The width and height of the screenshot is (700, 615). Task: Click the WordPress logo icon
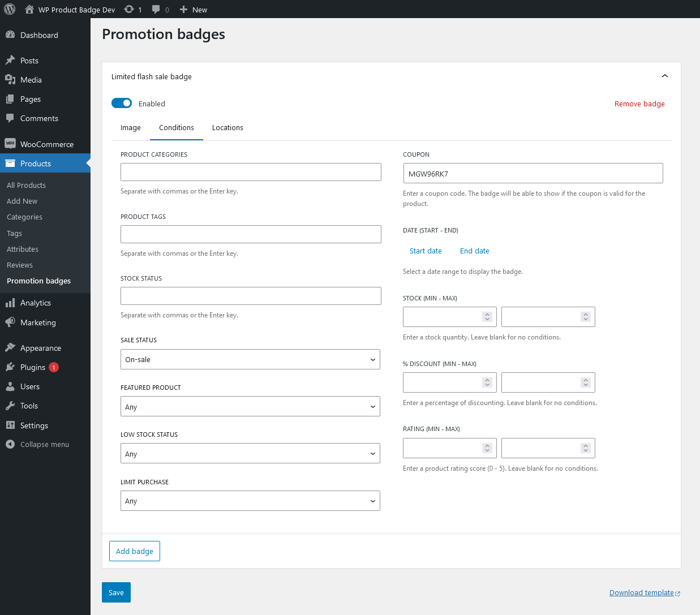pyautogui.click(x=10, y=9)
